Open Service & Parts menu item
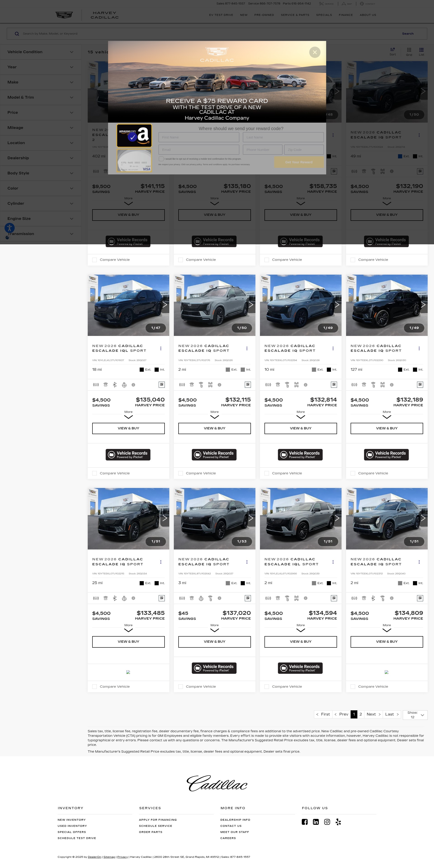Image resolution: width=434 pixels, height=868 pixels. tap(295, 15)
